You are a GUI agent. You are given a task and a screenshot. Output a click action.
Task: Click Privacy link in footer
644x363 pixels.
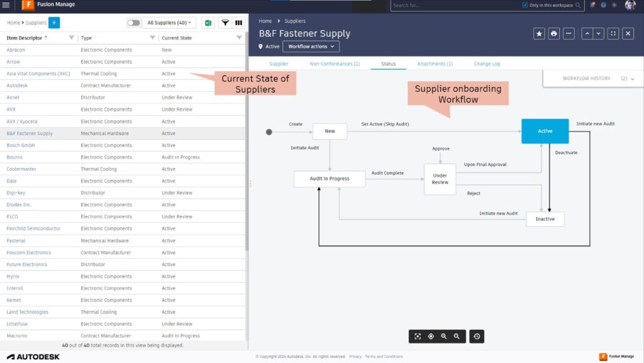pyautogui.click(x=355, y=357)
